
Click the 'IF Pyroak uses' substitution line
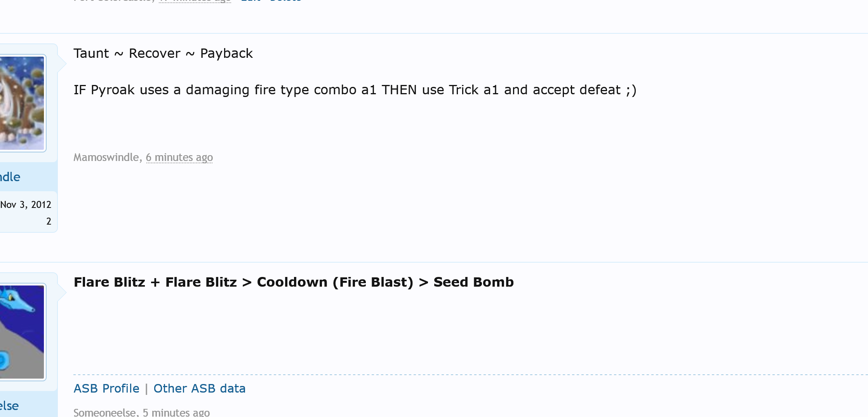tap(355, 90)
